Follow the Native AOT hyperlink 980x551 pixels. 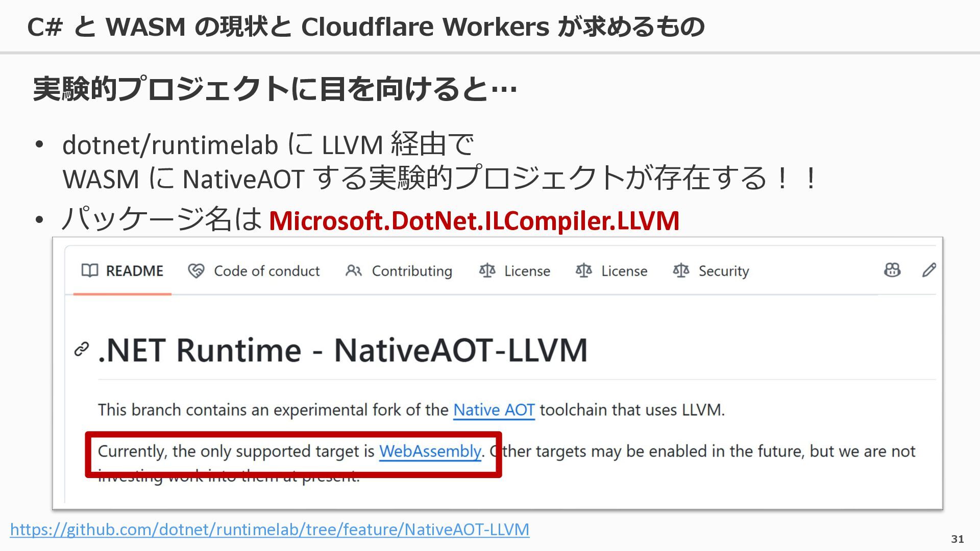point(494,410)
